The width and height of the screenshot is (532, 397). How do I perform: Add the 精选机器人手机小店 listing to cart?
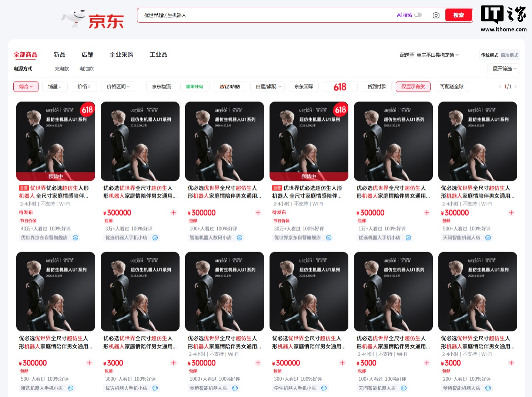[x=89, y=363]
